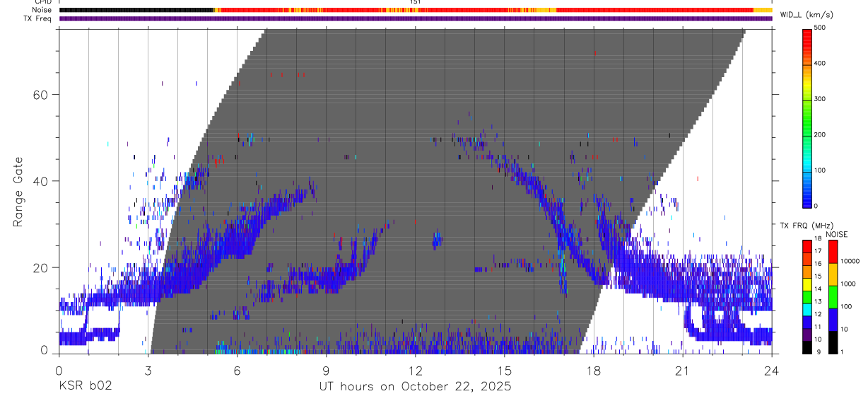The image size is (868, 401).
Task: Click the 10000 tick on NOISE legend
Action: click(x=850, y=261)
